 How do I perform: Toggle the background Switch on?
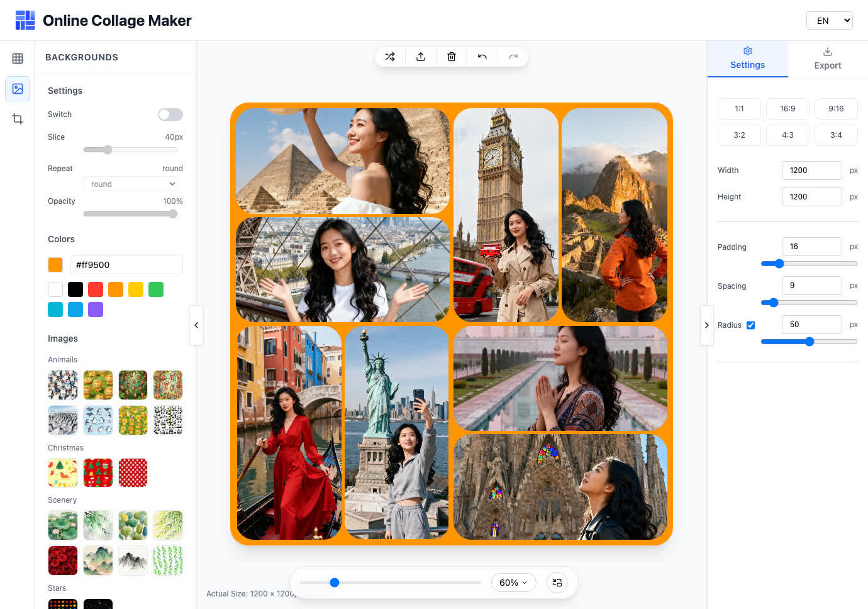click(170, 115)
